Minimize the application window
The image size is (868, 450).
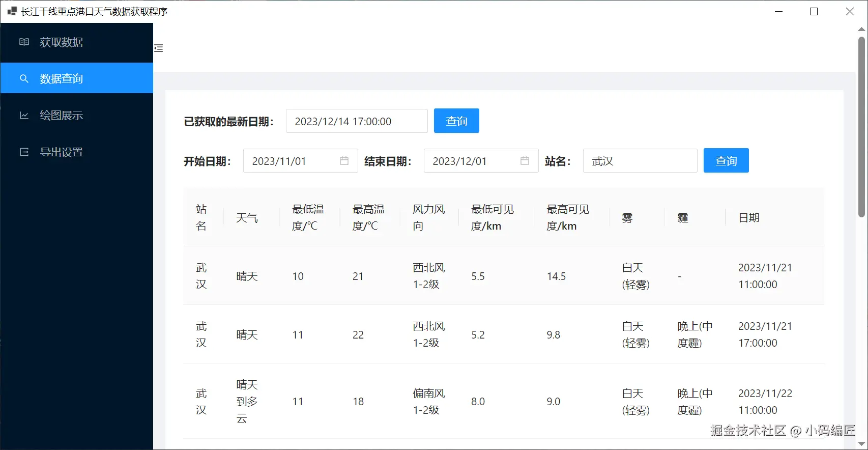pyautogui.click(x=778, y=11)
